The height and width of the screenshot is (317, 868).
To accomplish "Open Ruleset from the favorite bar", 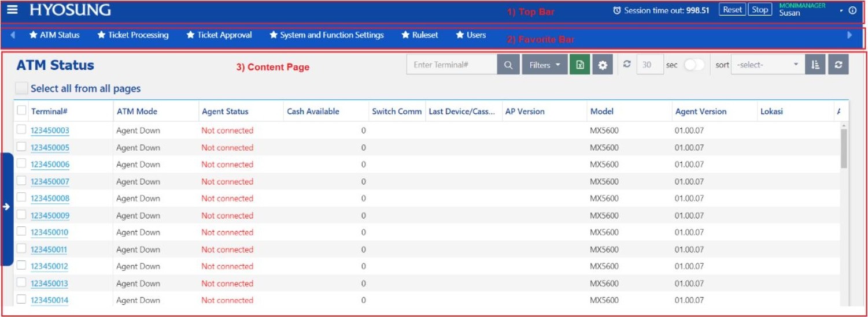I will coord(425,35).
